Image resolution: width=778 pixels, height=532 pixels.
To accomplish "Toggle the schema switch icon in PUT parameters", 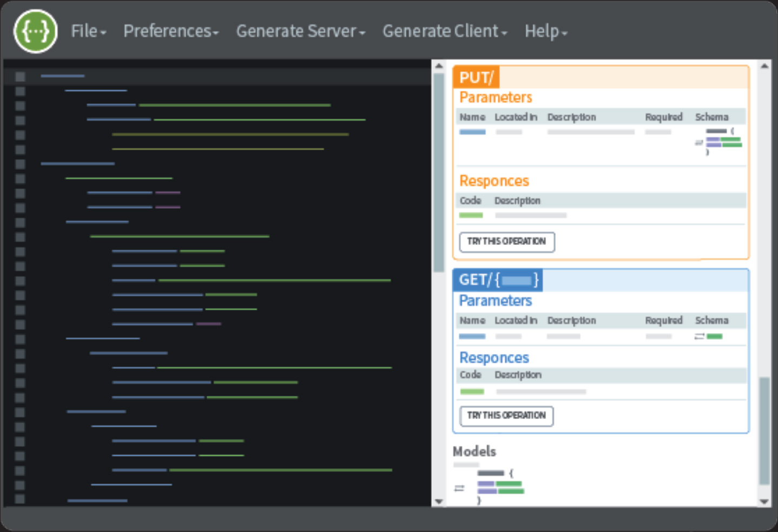I will (699, 143).
